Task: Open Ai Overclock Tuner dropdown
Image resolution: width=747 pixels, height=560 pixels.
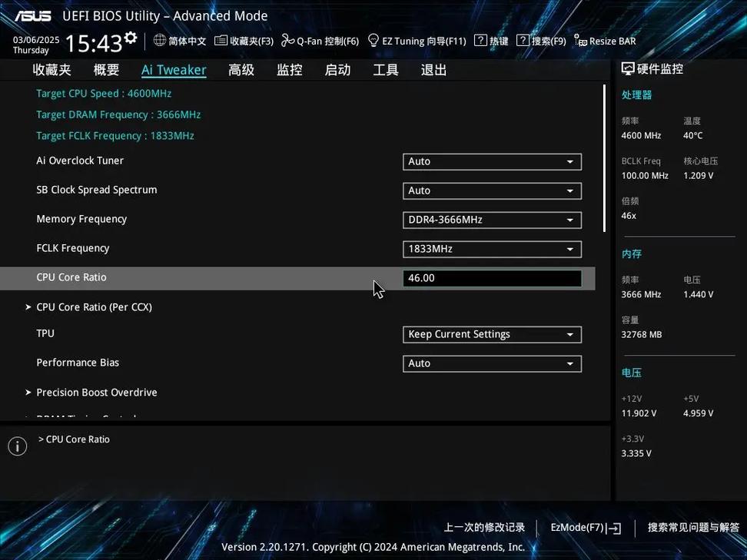Action: point(492,161)
